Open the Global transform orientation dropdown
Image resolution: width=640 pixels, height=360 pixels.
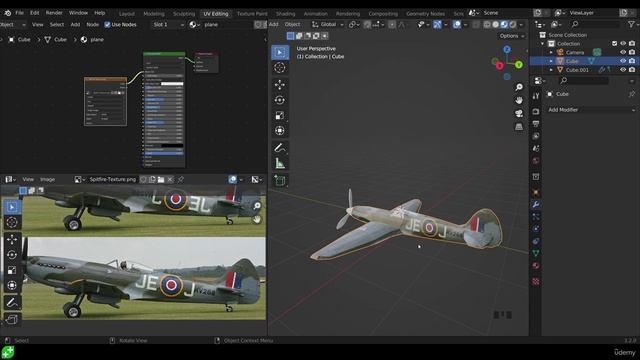coord(328,24)
